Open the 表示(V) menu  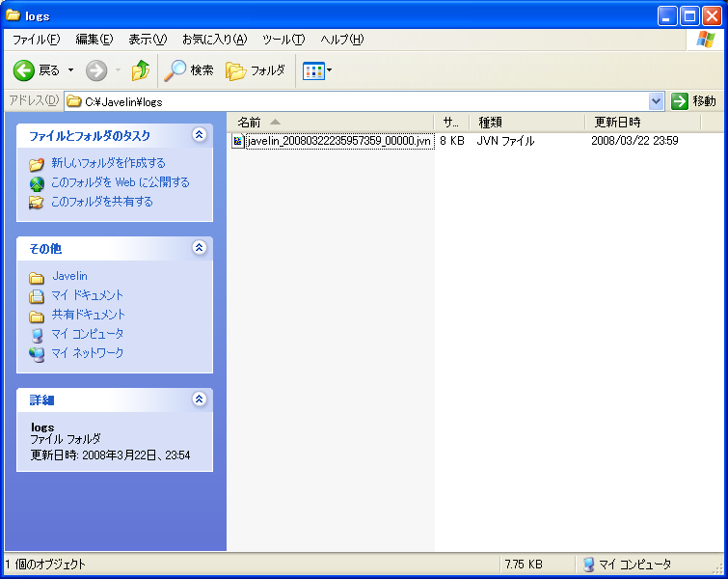[148, 40]
